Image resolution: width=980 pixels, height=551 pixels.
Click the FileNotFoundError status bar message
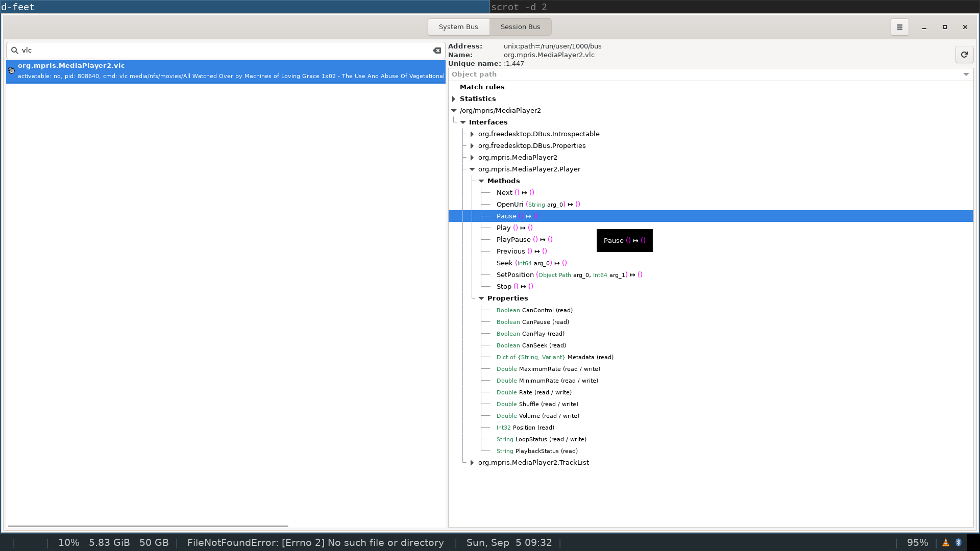tap(315, 542)
